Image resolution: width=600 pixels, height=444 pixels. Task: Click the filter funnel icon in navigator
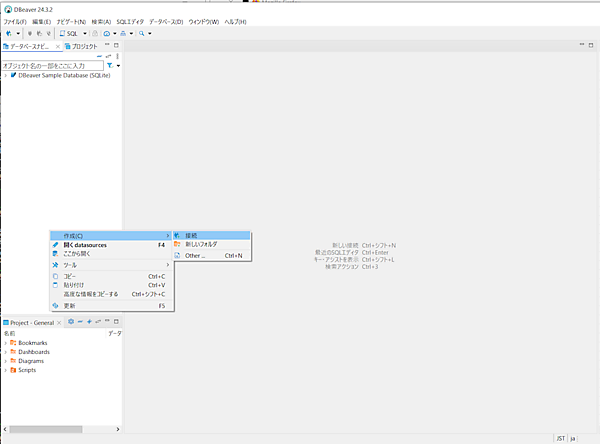point(109,65)
